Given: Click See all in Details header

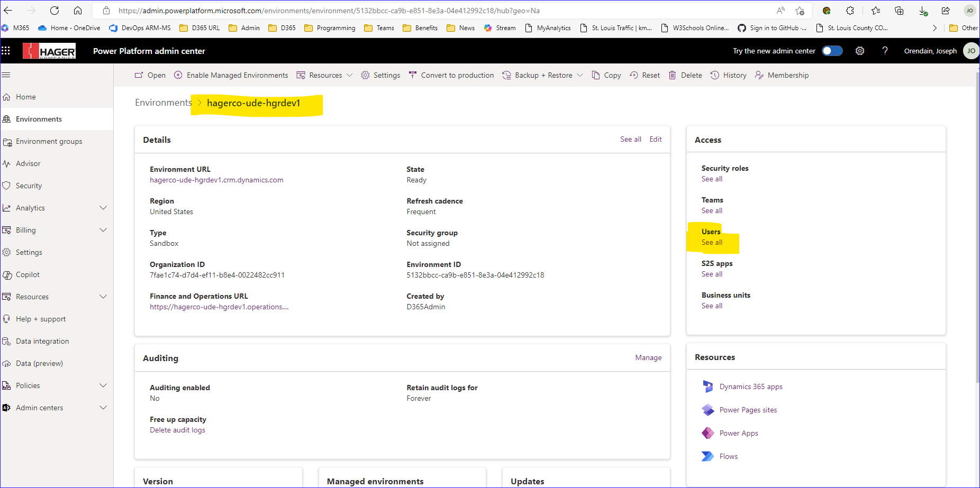Looking at the screenshot, I should point(630,139).
